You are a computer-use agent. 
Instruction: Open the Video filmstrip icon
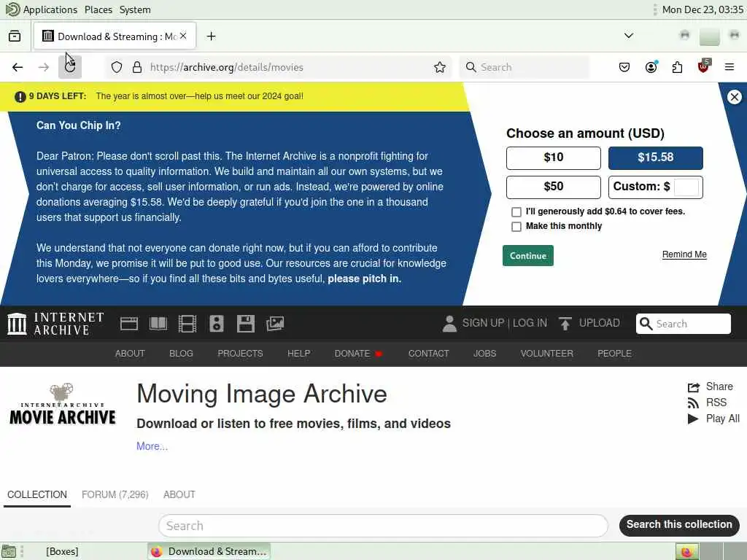pos(187,324)
